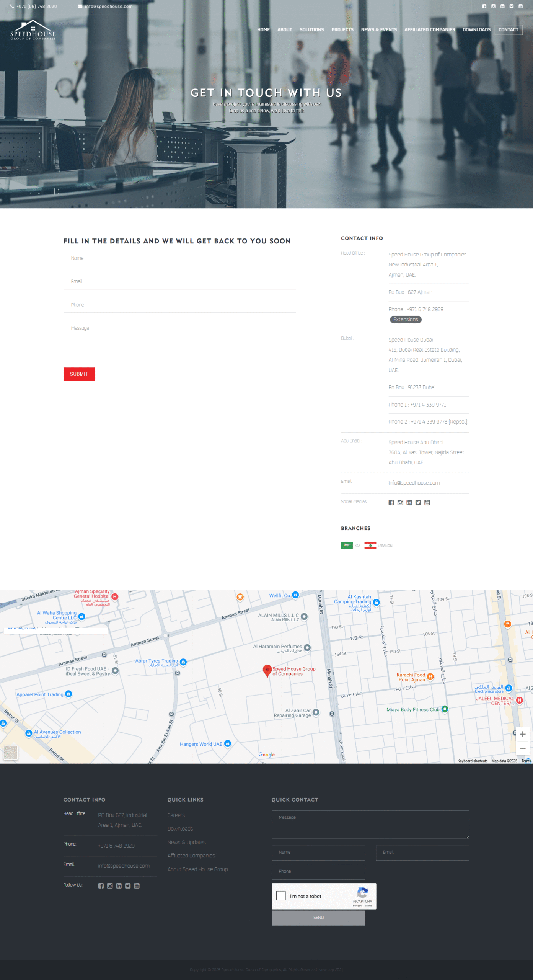Click LinkedIn icon in footer Follow Us

119,886
